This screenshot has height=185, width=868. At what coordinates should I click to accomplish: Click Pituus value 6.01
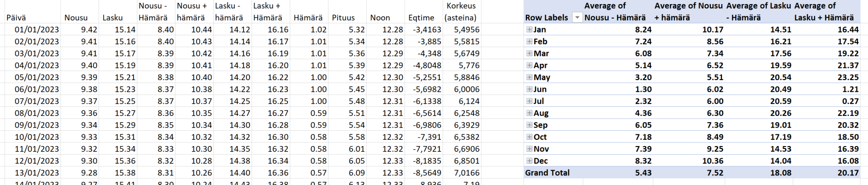pos(347,149)
